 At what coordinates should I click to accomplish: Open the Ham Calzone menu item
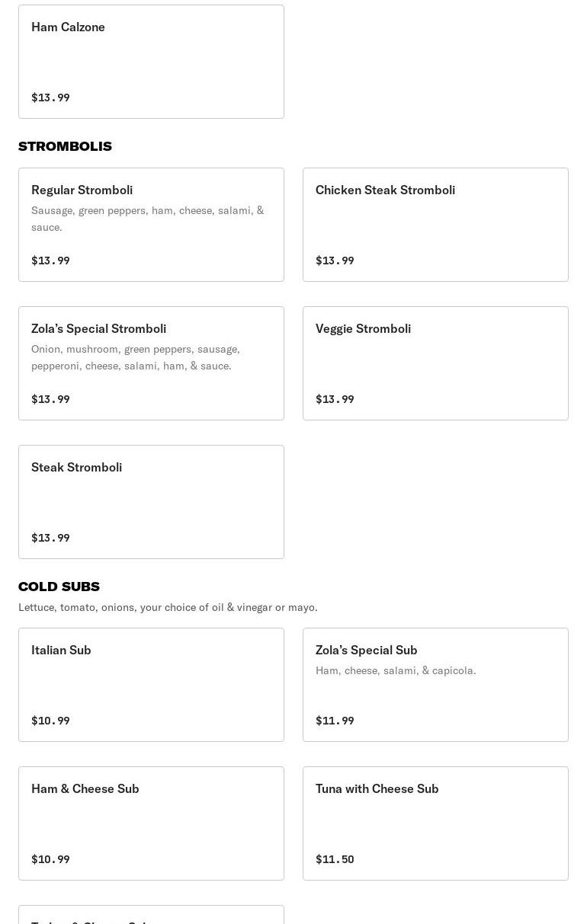[151, 61]
